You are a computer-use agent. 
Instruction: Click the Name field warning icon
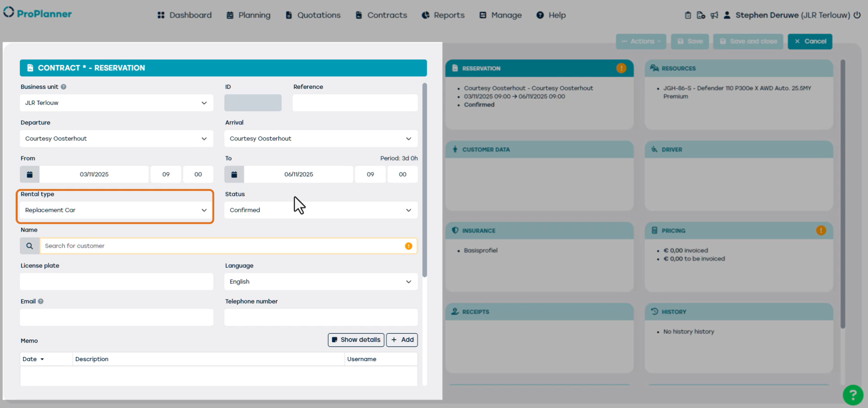408,246
